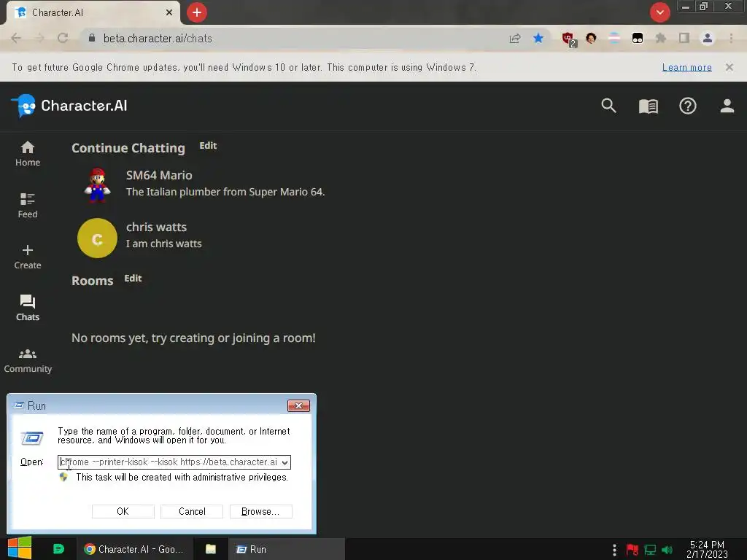
Task: Open Create in the sidebar
Action: [28, 257]
